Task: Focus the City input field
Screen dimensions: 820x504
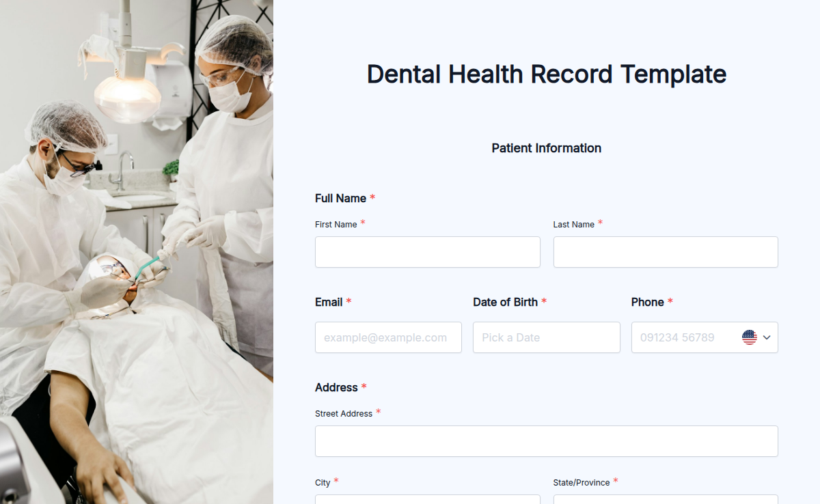Action: pyautogui.click(x=427, y=501)
